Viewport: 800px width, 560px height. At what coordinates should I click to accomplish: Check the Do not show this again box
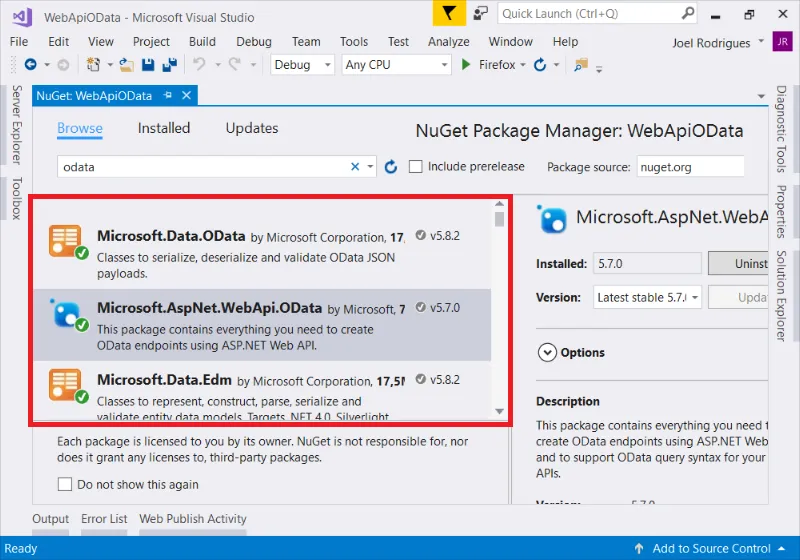point(65,484)
